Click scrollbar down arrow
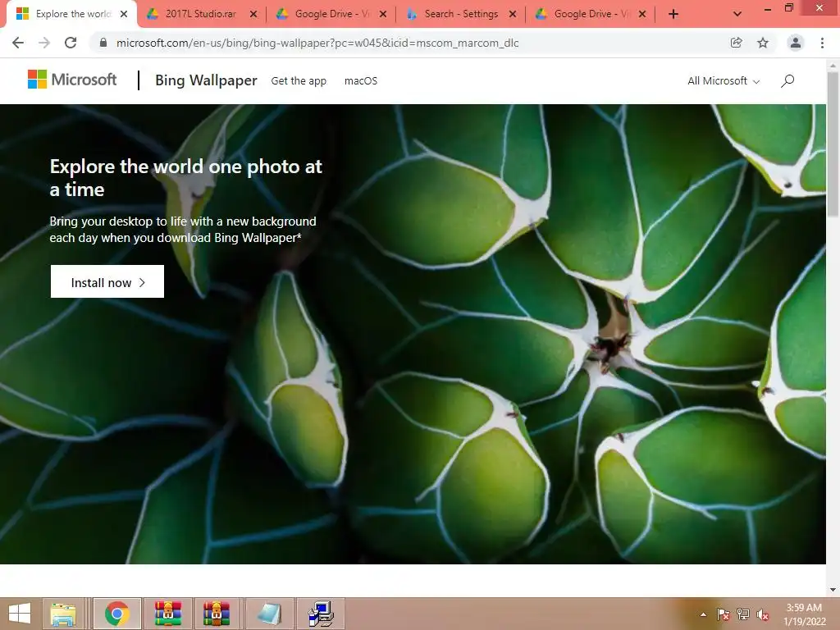Screen dimensions: 840x630 (x=833, y=590)
